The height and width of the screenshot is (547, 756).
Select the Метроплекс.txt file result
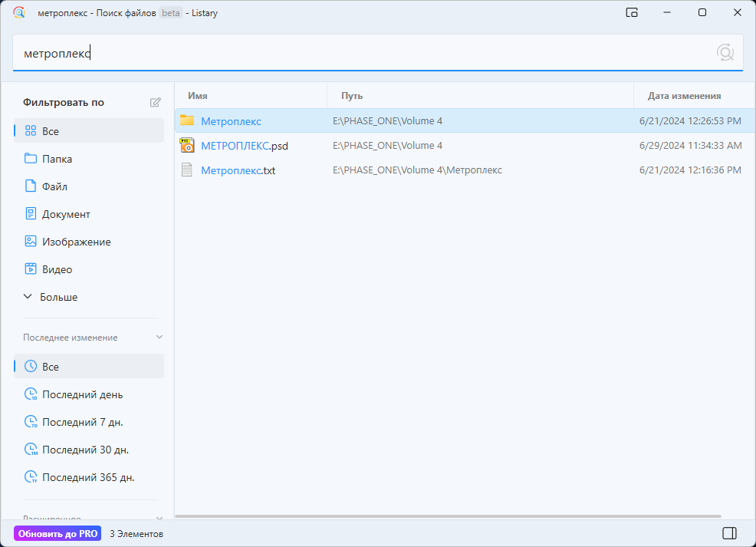pyautogui.click(x=465, y=170)
